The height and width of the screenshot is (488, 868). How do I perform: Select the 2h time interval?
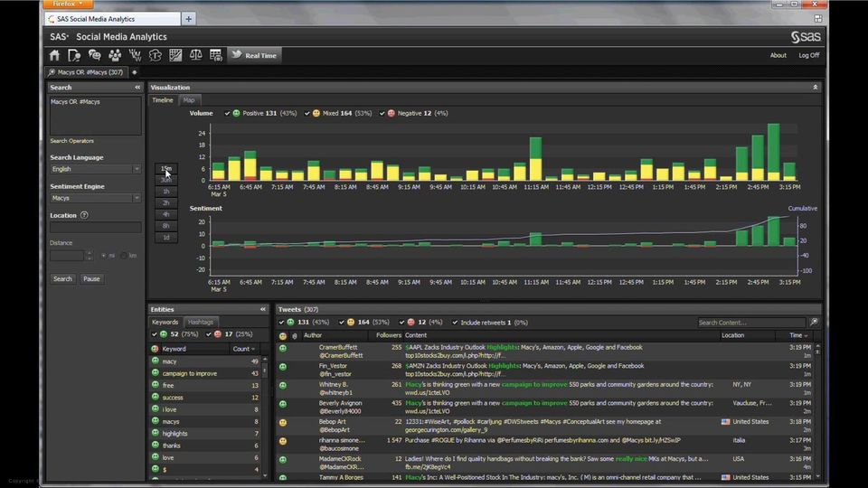coord(166,203)
